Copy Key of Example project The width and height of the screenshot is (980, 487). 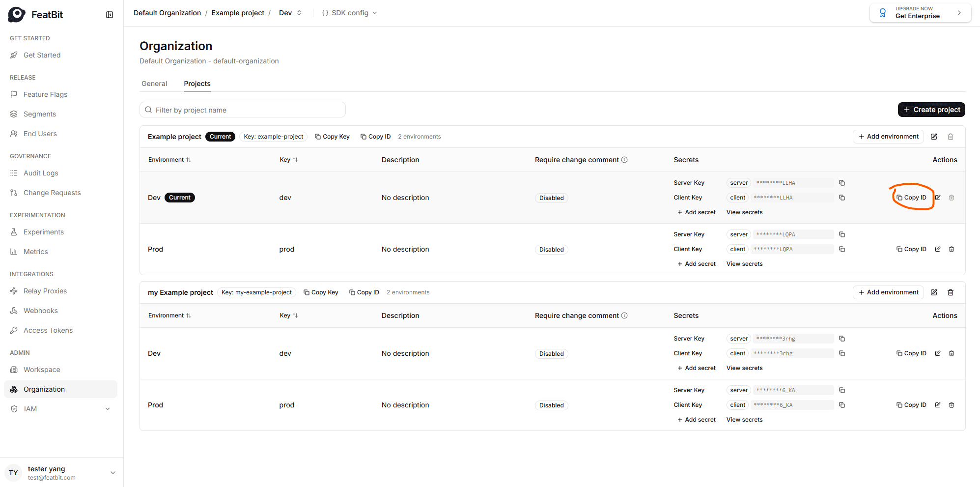(x=332, y=137)
